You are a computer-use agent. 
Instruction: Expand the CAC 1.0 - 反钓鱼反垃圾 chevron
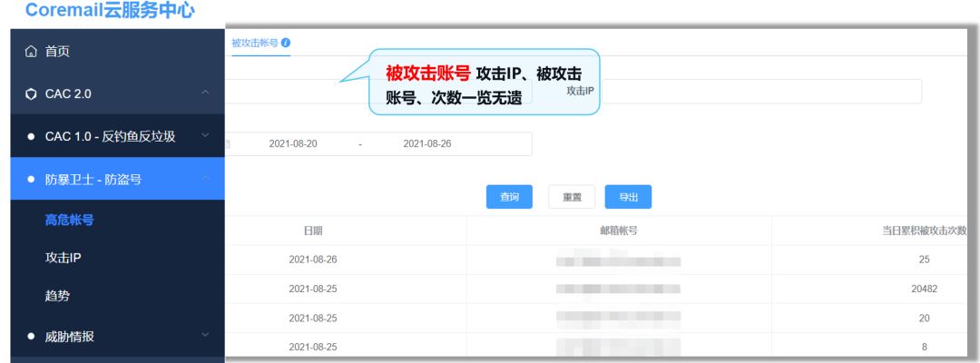pos(206,136)
